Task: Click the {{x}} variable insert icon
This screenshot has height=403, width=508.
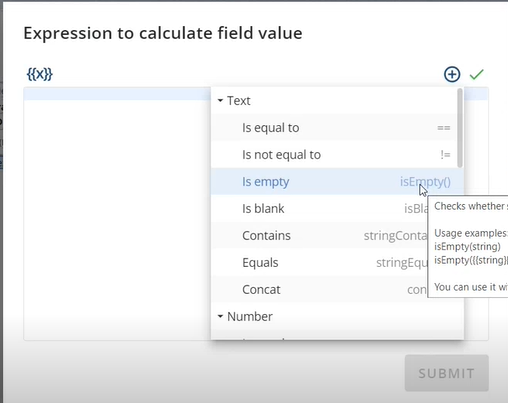Action: pyautogui.click(x=40, y=74)
